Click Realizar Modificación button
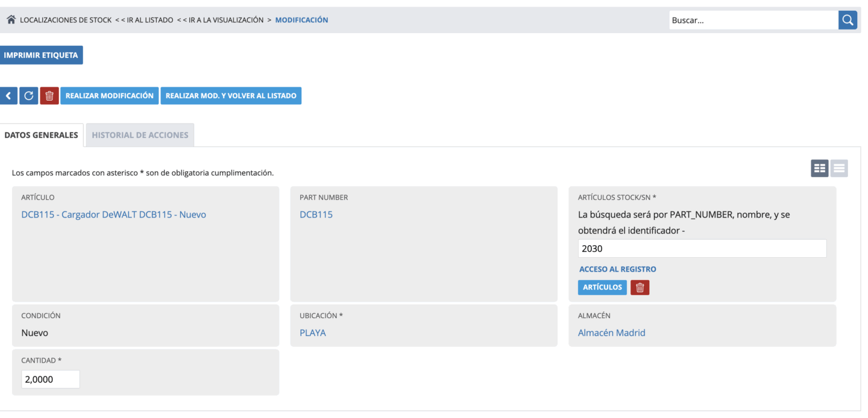 (109, 96)
